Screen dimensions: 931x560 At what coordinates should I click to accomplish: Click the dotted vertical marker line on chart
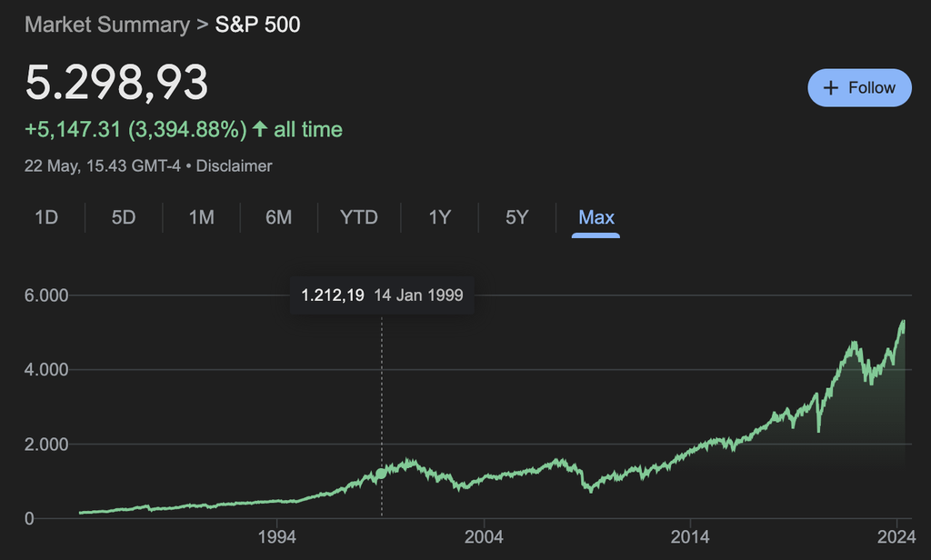pyautogui.click(x=382, y=409)
